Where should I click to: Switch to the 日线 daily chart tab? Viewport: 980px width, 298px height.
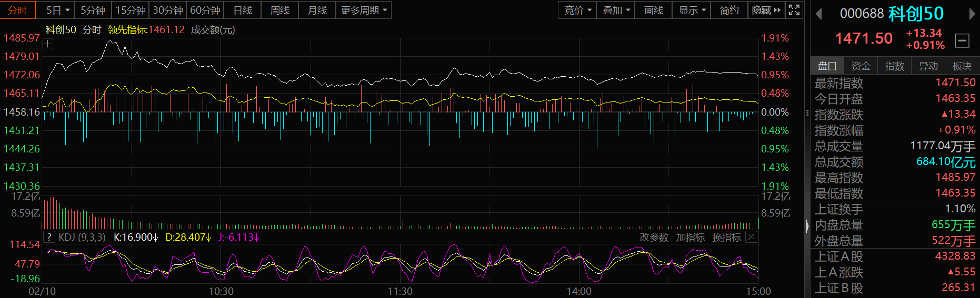[x=243, y=10]
